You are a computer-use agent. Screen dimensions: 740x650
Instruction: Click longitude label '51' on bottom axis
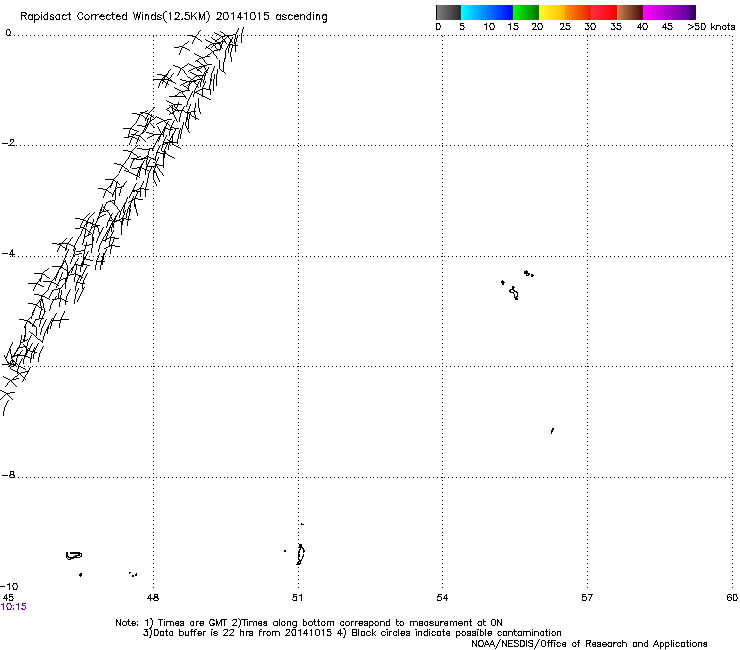point(297,598)
